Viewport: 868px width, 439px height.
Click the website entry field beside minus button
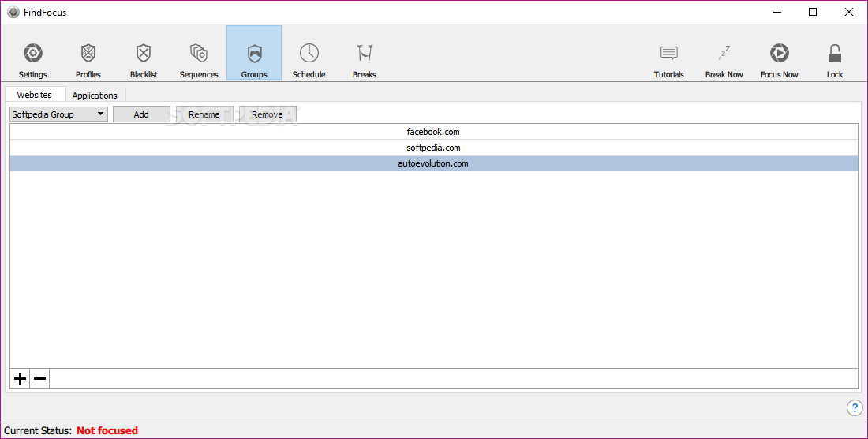[454, 379]
